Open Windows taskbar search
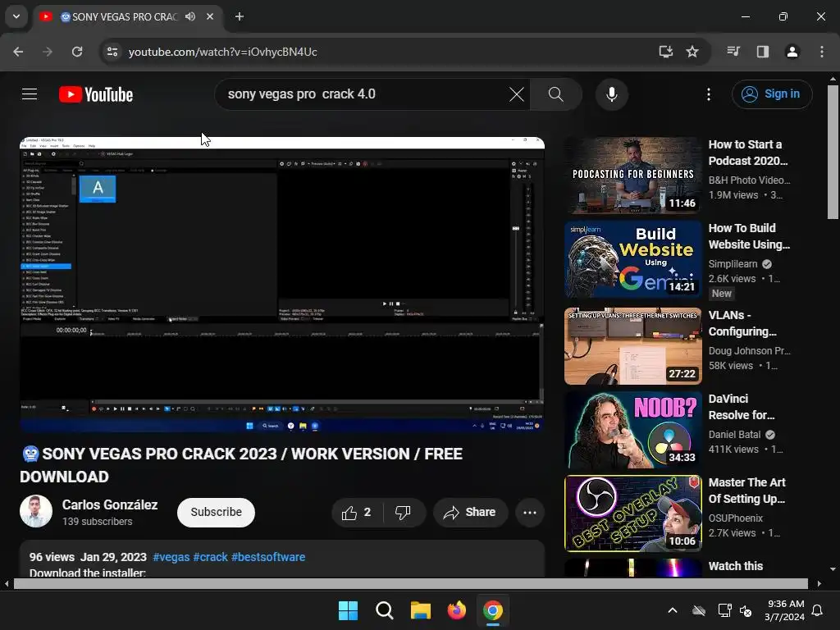The image size is (840, 630). pos(384,610)
